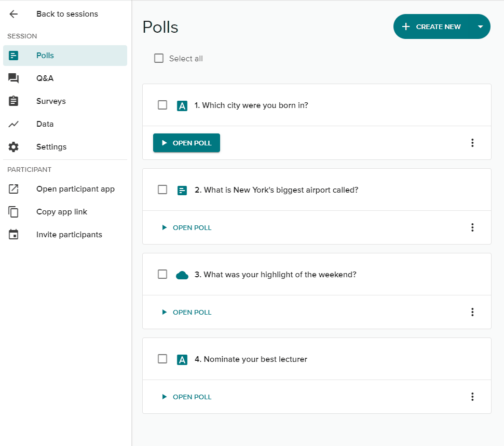Open the options menu on the word cloud poll

[472, 312]
